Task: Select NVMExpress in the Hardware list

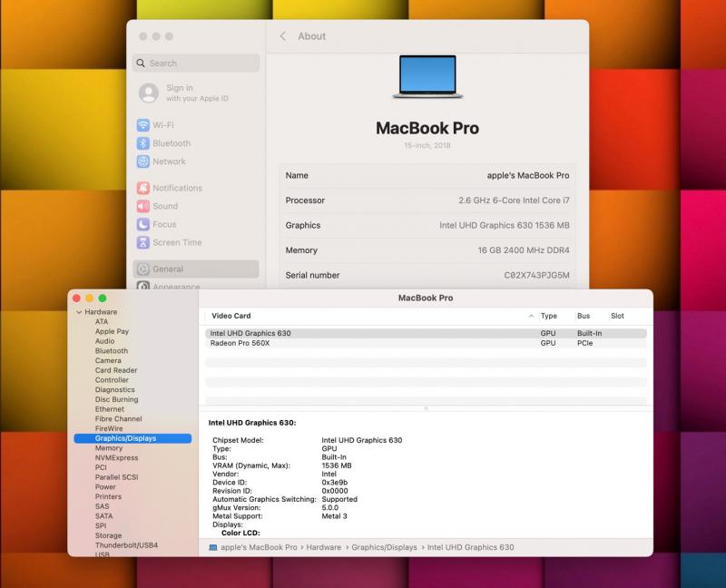Action: (x=117, y=458)
